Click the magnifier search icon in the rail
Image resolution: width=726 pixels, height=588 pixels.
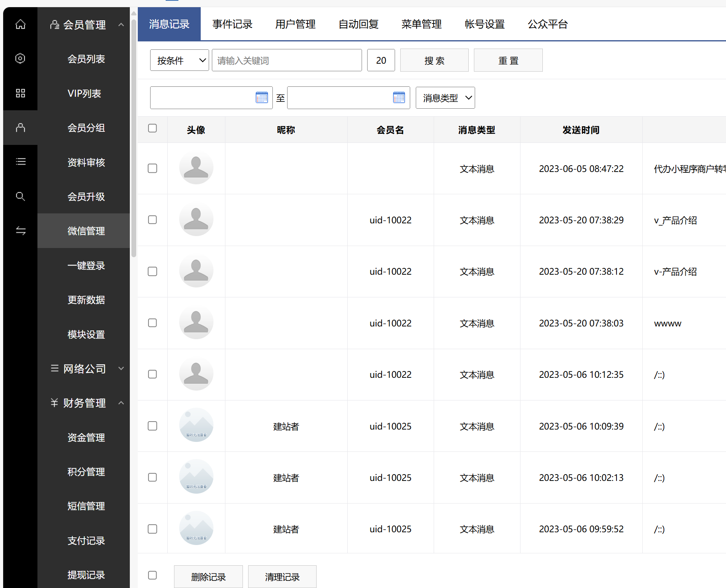point(20,196)
